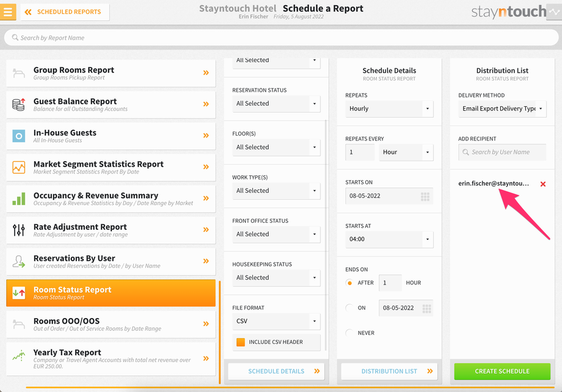Screen dimensions: 562x392
Task: Select the Yearly Tax Report title
Action: tap(67, 352)
